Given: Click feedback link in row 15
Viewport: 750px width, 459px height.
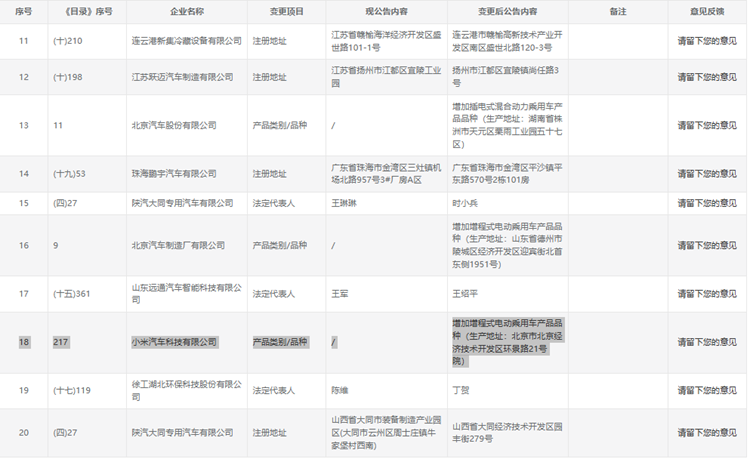Looking at the screenshot, I should click(x=706, y=203).
